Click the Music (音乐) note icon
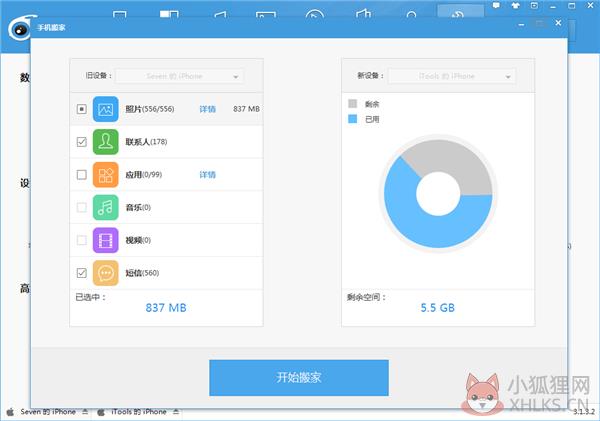 (x=106, y=207)
